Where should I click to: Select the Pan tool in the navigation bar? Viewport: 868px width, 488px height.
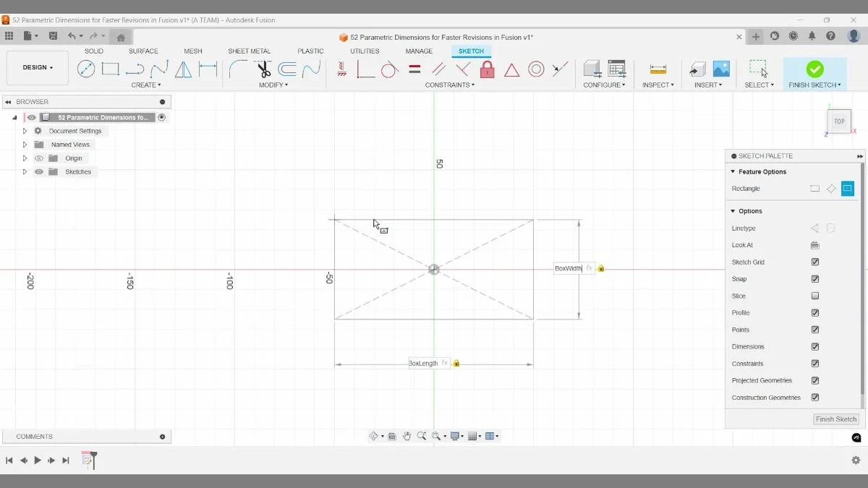[407, 436]
